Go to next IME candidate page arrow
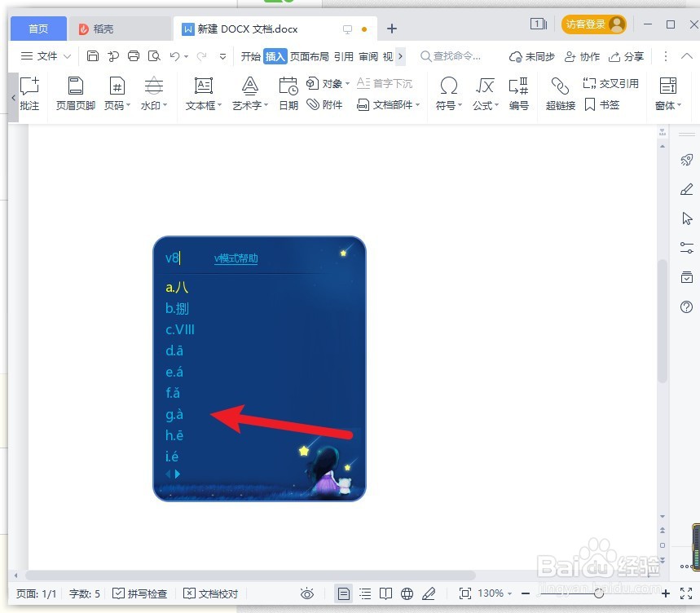The image size is (700, 613). click(x=177, y=474)
